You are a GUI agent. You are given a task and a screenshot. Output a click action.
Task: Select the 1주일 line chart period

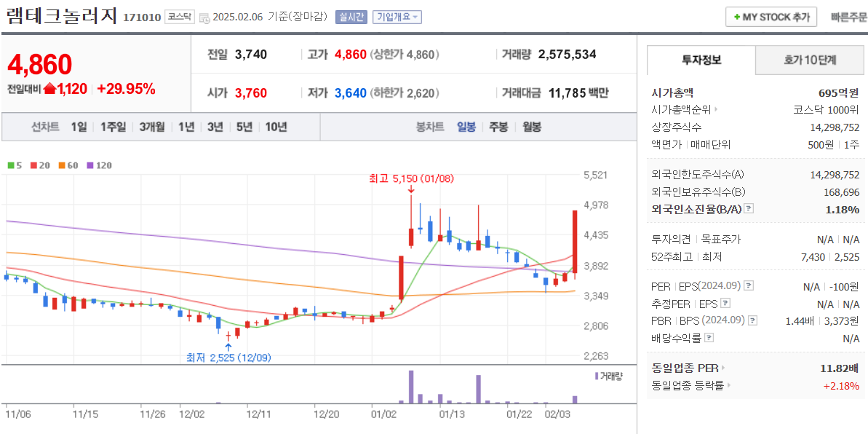[113, 127]
